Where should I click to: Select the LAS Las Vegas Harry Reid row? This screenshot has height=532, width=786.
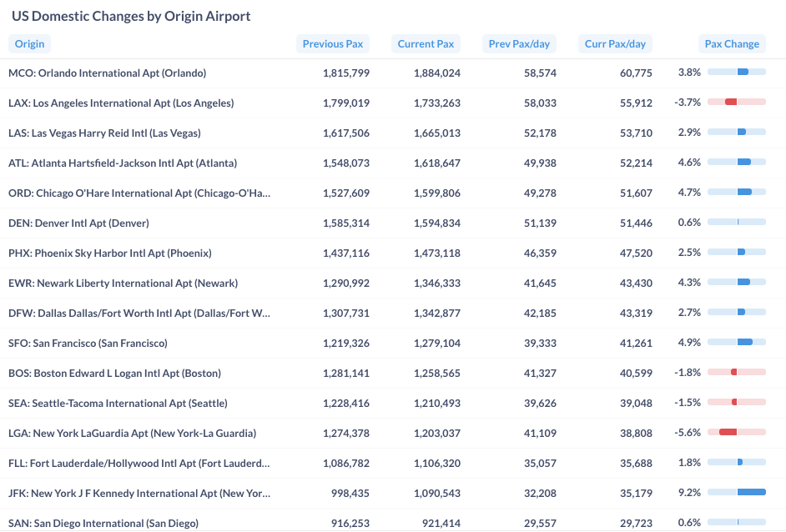pyautogui.click(x=104, y=133)
